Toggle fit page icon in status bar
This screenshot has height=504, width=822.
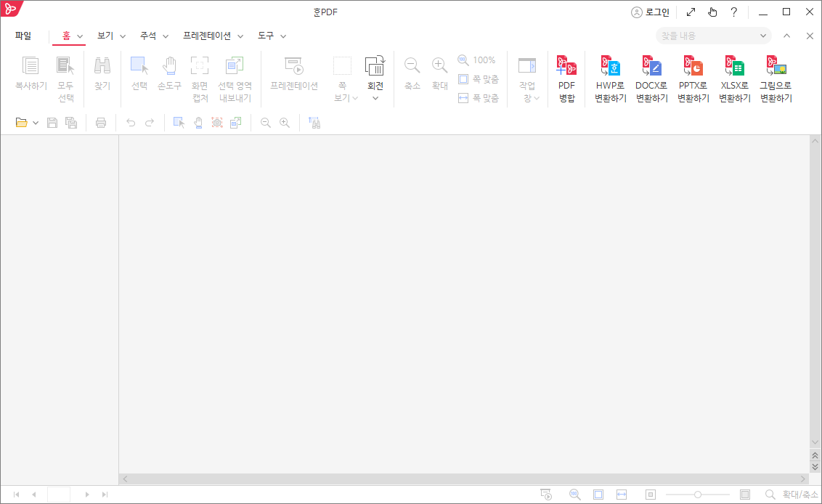598,495
